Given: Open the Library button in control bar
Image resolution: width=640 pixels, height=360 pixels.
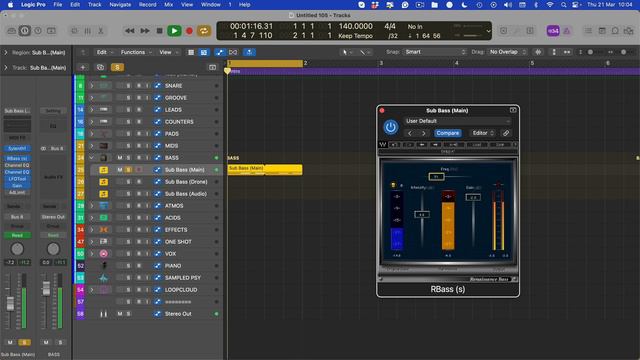Looking at the screenshot, I should pos(11,31).
